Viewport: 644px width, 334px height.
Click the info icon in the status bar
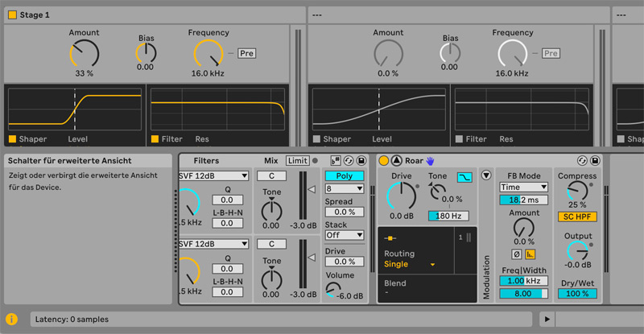tap(12, 320)
